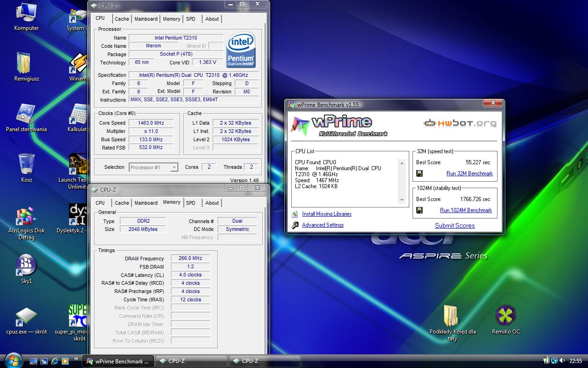The height and width of the screenshot is (368, 588).
Task: Activate the first CPU-Z taskbar button
Action: 191,361
